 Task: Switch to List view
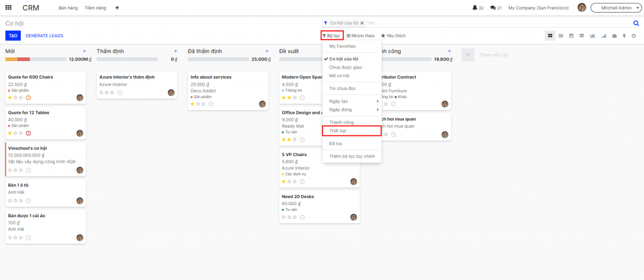tap(560, 36)
